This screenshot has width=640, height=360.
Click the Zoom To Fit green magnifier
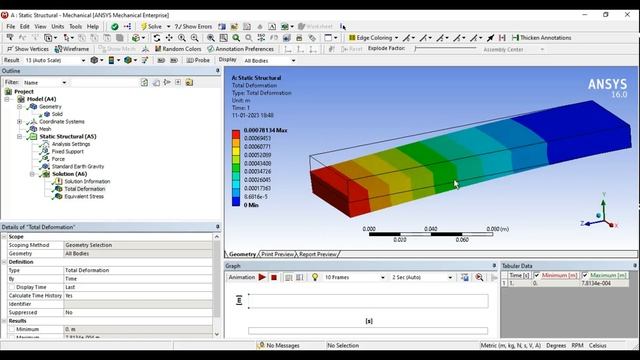pos(236,38)
